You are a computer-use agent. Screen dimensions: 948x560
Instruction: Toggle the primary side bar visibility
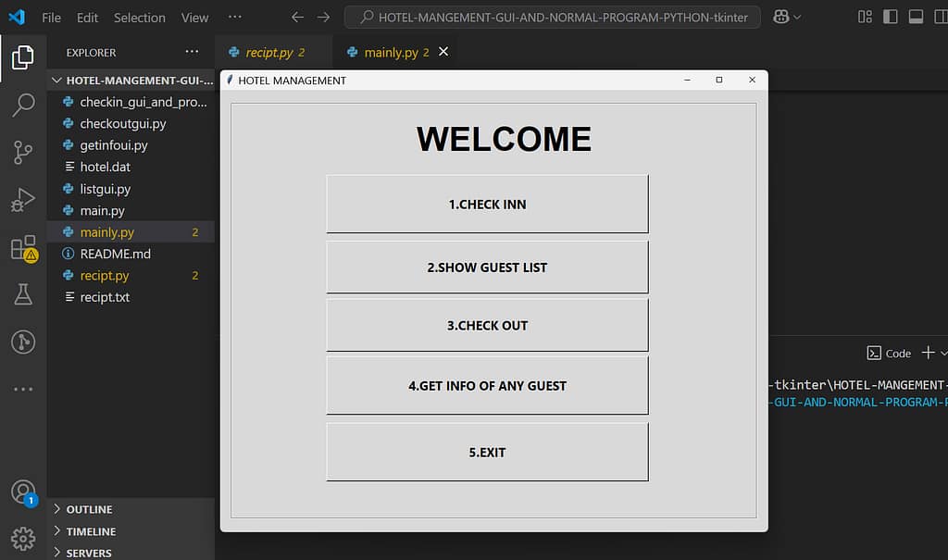pos(890,16)
